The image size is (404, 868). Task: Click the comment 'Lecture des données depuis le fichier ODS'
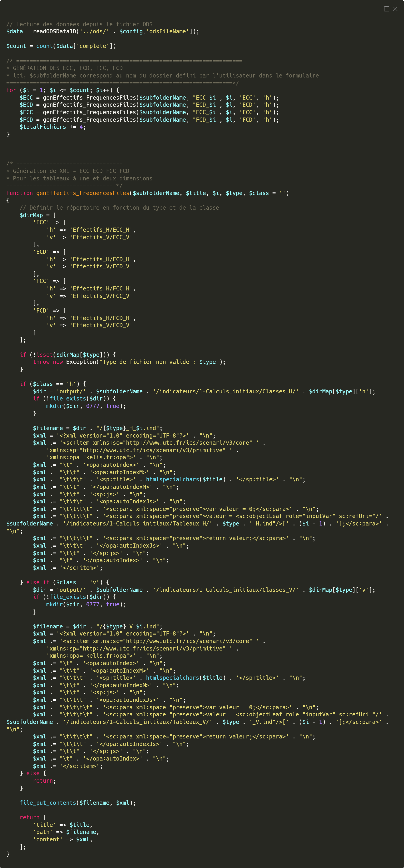(79, 24)
